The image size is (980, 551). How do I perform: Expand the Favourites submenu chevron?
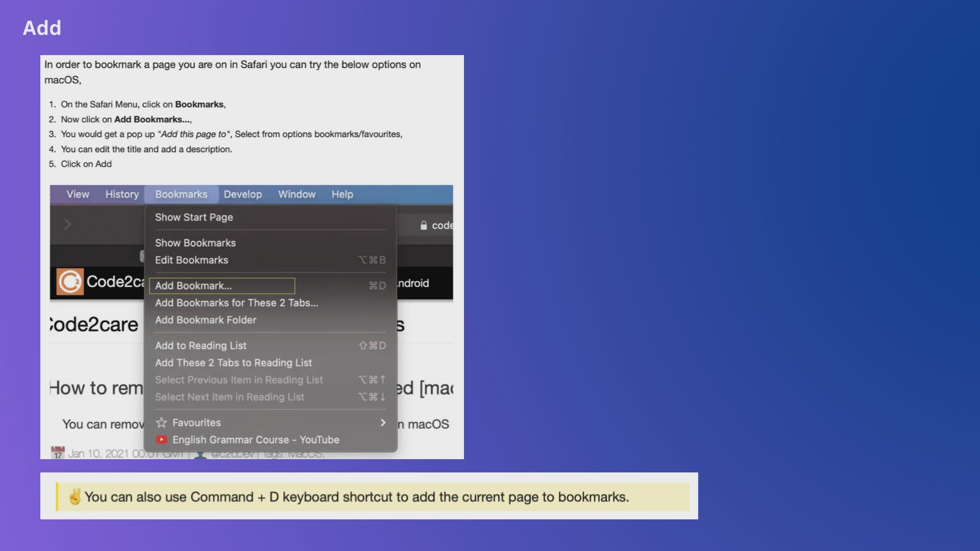pyautogui.click(x=383, y=422)
